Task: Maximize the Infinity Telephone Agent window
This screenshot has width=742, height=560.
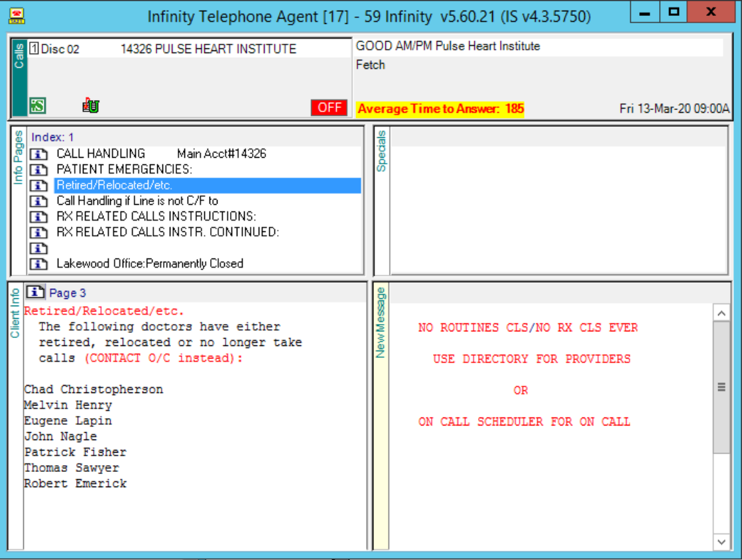Action: coord(674,13)
